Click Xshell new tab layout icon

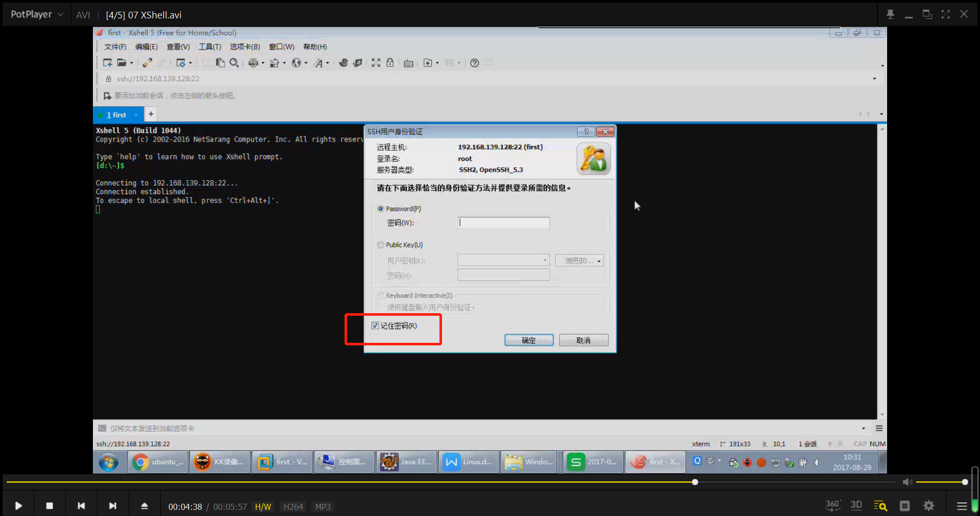point(428,62)
